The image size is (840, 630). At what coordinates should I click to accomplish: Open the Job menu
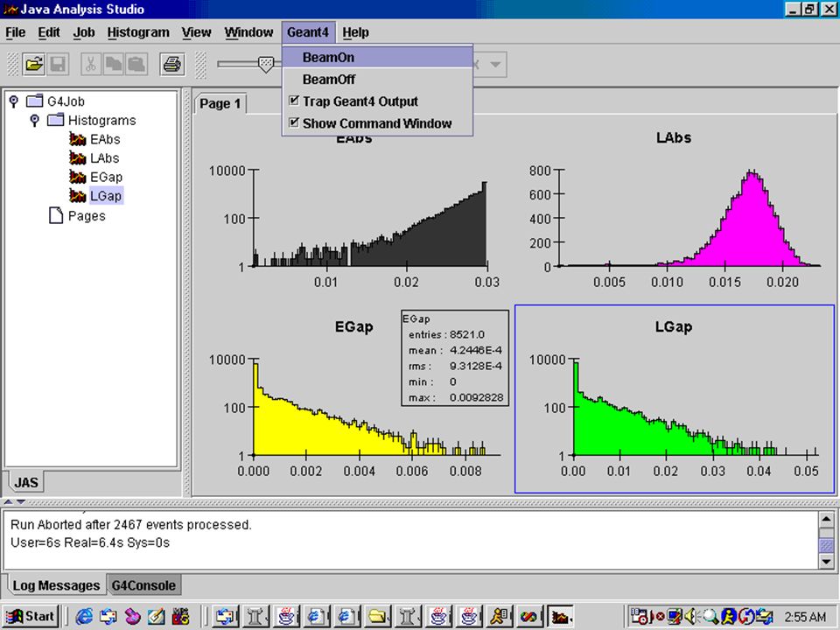tap(84, 32)
